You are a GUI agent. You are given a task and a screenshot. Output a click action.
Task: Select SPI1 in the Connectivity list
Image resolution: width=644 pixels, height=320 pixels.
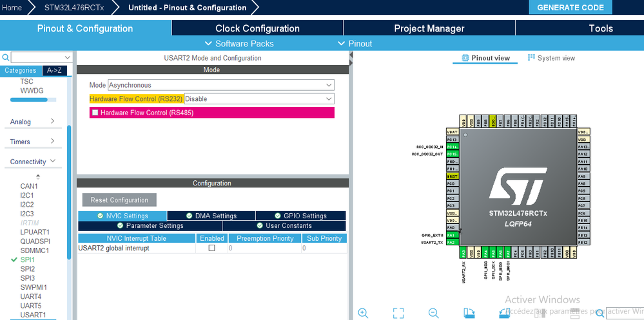tap(28, 259)
